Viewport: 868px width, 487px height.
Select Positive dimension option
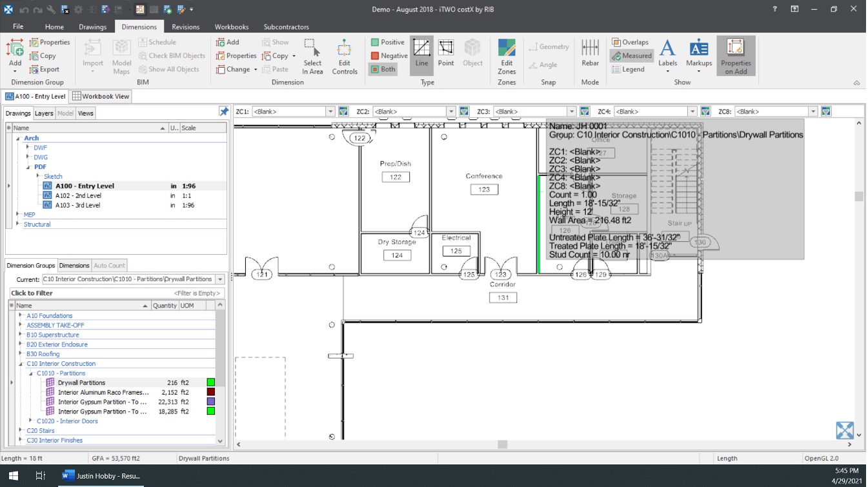[388, 42]
